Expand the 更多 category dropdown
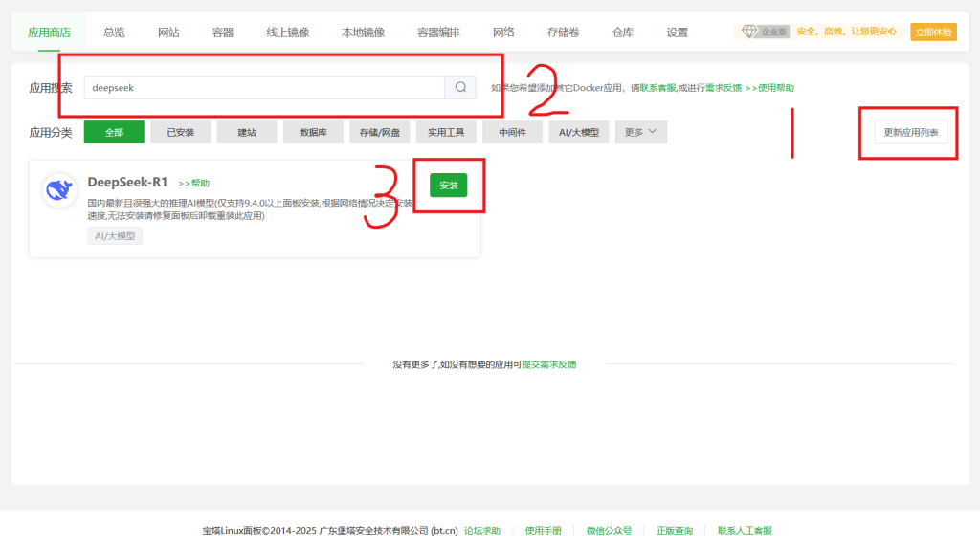This screenshot has width=980, height=547. pyautogui.click(x=640, y=132)
